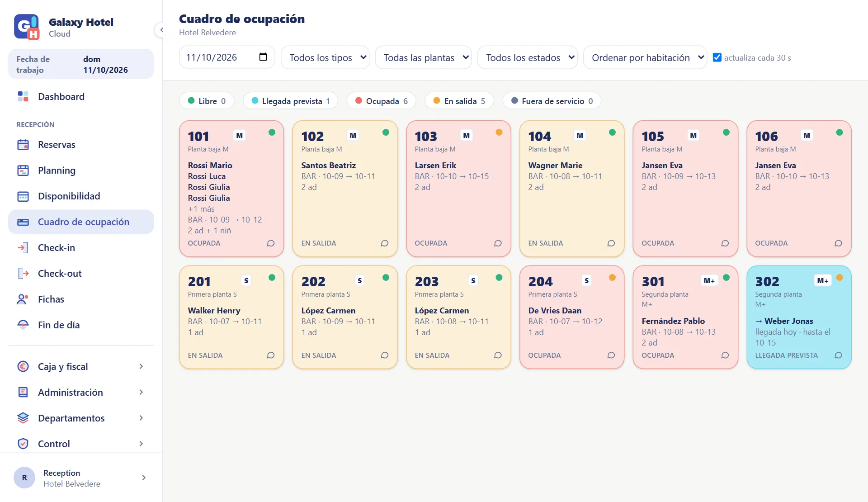Filter by En salida status chip
Viewport: 868px width, 502px height.
point(459,101)
